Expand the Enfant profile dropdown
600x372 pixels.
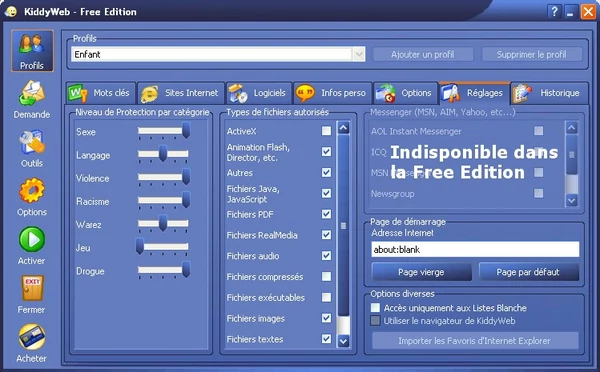click(359, 54)
